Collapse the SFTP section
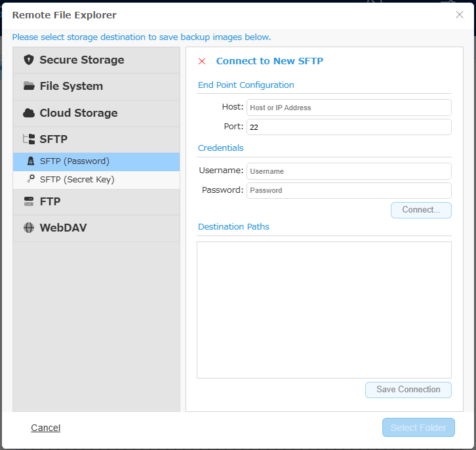 coord(96,139)
